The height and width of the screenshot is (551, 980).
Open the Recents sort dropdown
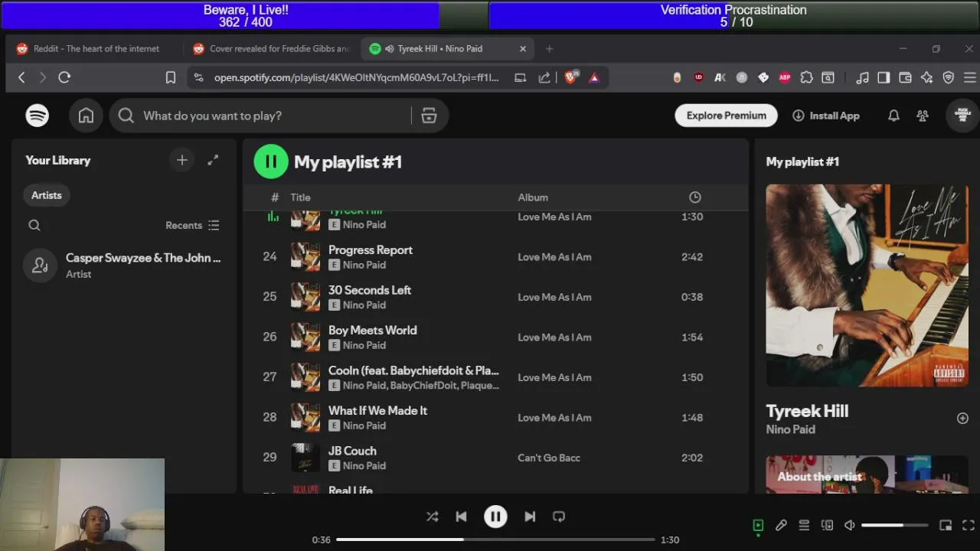[193, 225]
